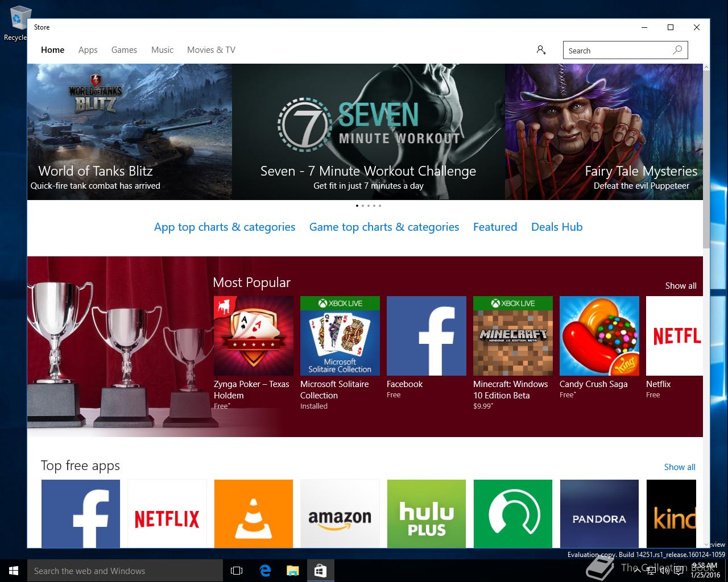The height and width of the screenshot is (582, 728).
Task: Open the Amazon app tile
Action: tap(340, 514)
